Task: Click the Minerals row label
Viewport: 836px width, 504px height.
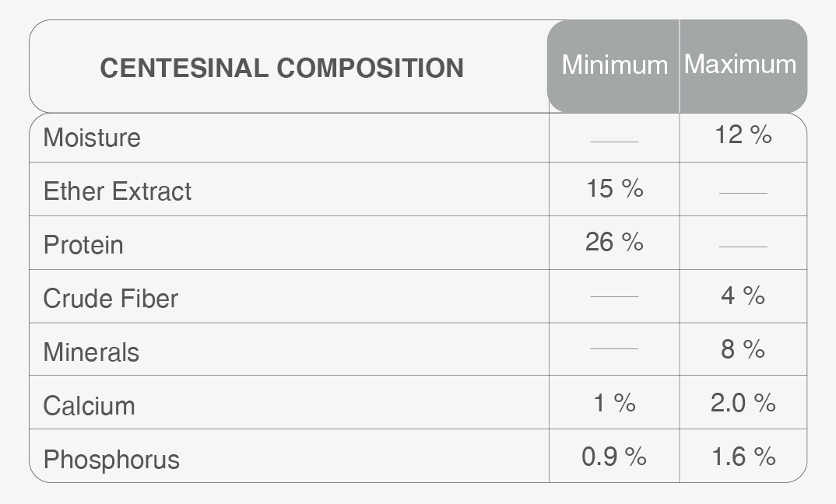Action: [91, 352]
